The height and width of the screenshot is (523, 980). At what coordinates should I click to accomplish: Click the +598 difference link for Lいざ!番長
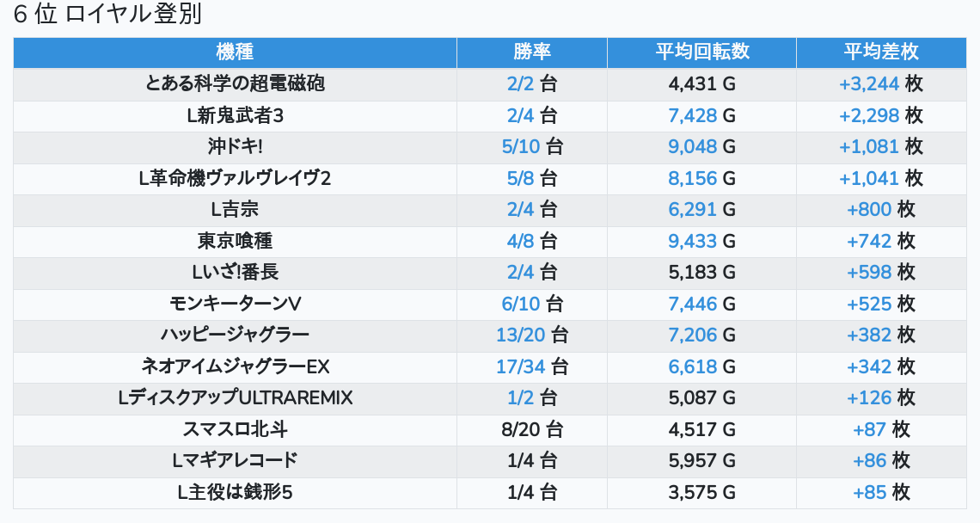click(869, 272)
